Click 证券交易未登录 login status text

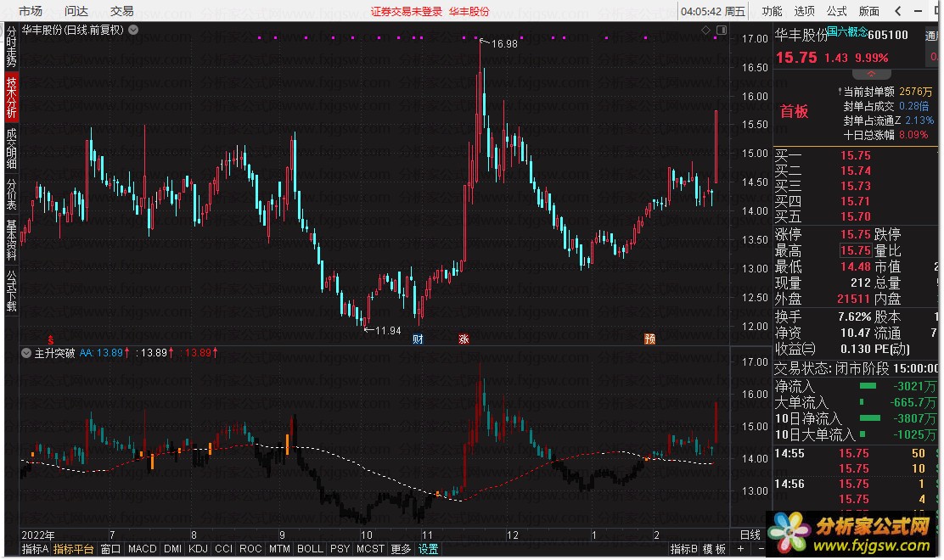pyautogui.click(x=407, y=11)
